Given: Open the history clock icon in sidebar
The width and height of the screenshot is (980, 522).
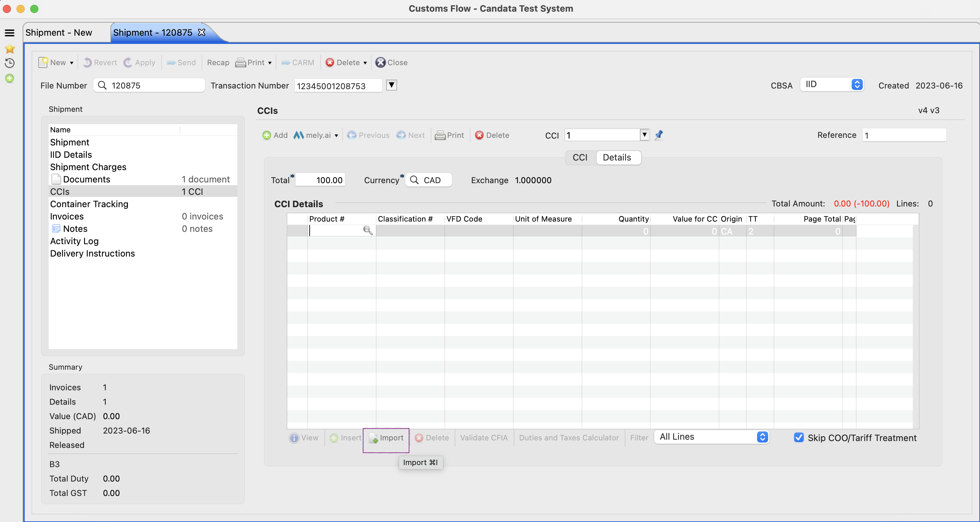Looking at the screenshot, I should tap(10, 63).
